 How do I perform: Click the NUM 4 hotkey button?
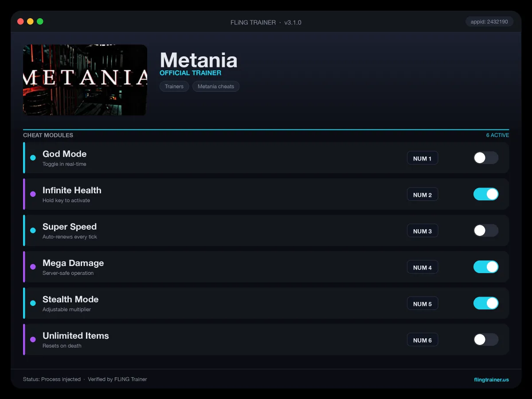(x=422, y=267)
